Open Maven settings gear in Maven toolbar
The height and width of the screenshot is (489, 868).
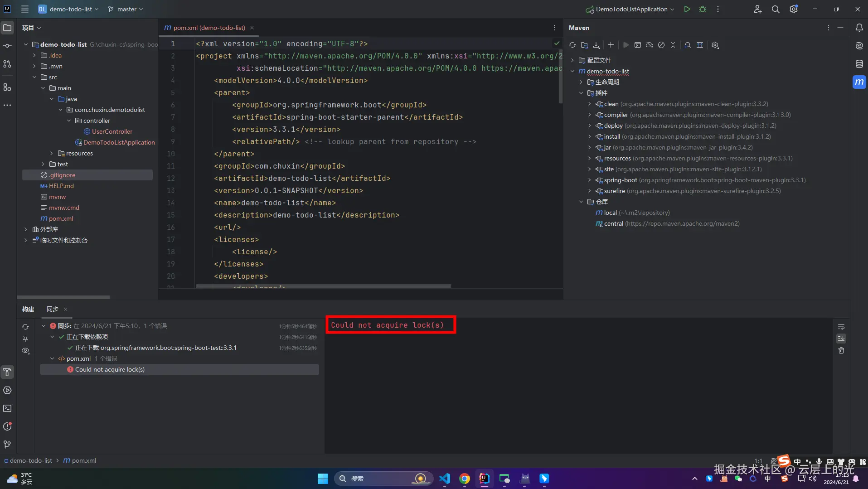coord(715,45)
